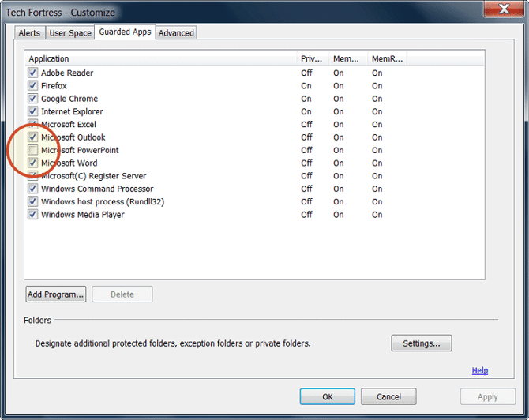This screenshot has height=420, width=529.
Task: Uncheck Microsoft Outlook protection checkbox
Action: pos(32,137)
